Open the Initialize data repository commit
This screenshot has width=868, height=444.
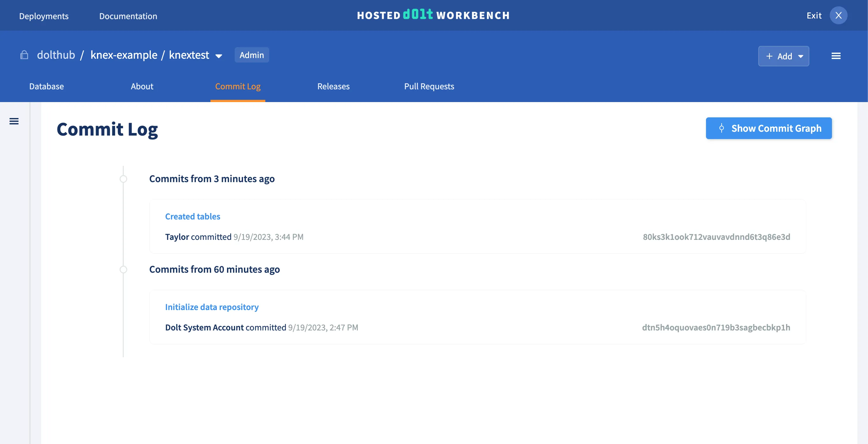click(212, 307)
